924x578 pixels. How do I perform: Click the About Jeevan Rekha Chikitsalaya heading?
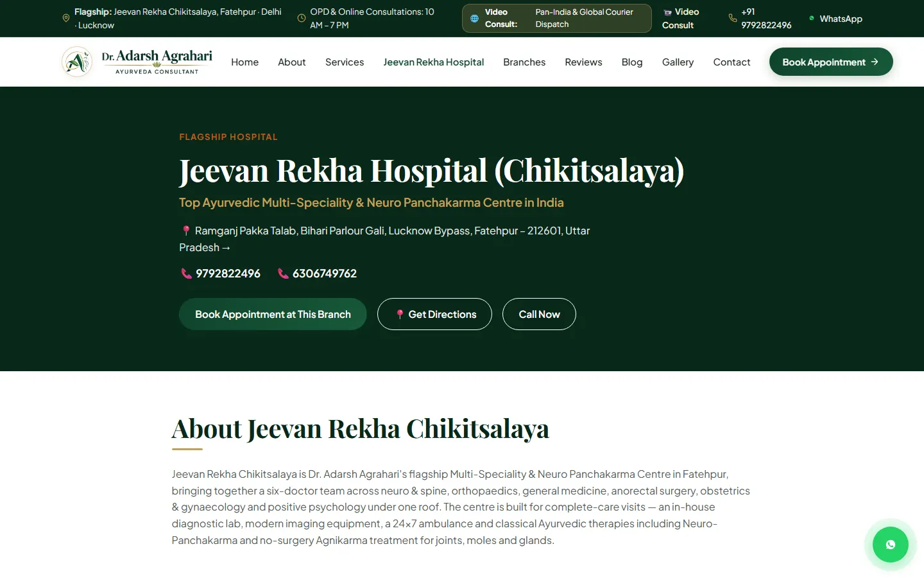point(361,429)
